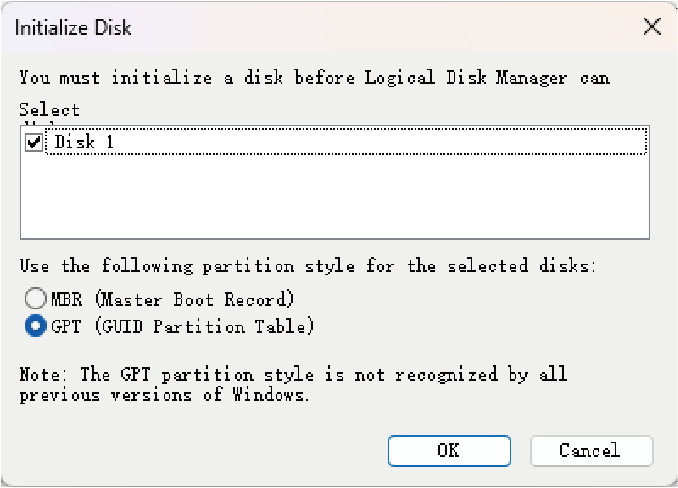The image size is (678, 488).
Task: Click the "Use the following partition style" label
Action: pyautogui.click(x=307, y=266)
